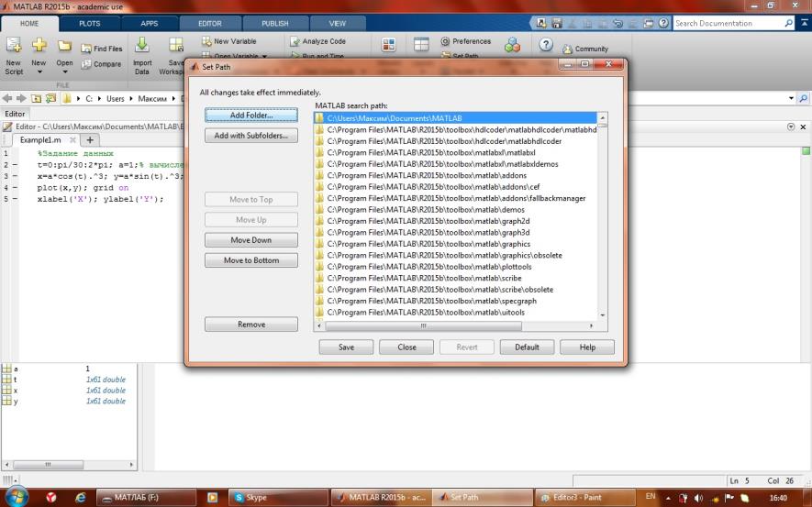This screenshot has height=507, width=812.
Task: Select path ending matlab\addons\cef
Action: 455,187
